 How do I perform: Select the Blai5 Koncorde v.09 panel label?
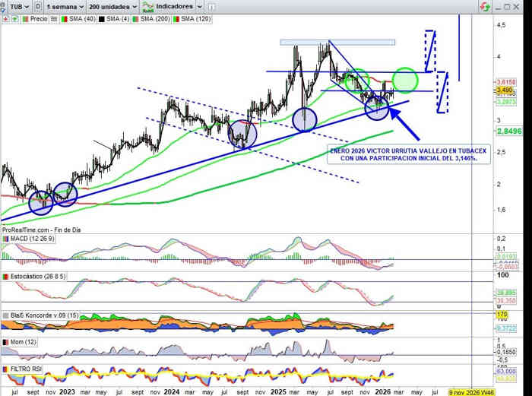click(x=43, y=314)
